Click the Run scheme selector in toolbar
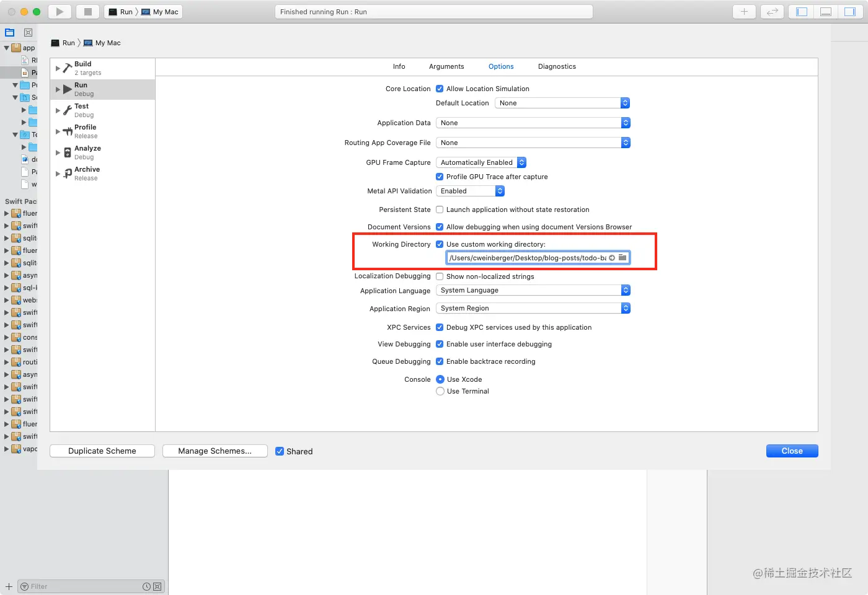 (121, 12)
